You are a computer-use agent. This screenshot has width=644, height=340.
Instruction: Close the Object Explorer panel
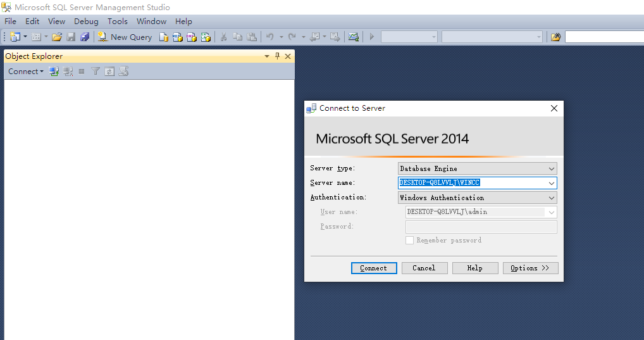(288, 56)
